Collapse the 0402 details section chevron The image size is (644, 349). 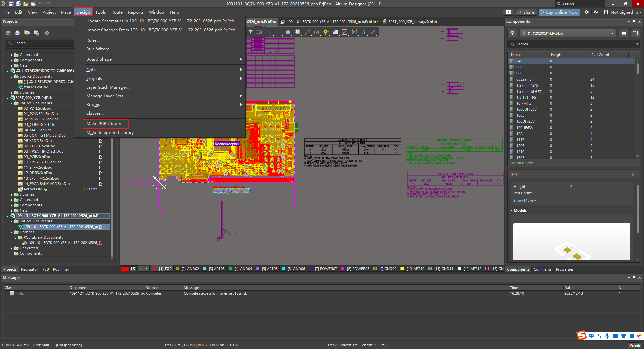coord(633,174)
